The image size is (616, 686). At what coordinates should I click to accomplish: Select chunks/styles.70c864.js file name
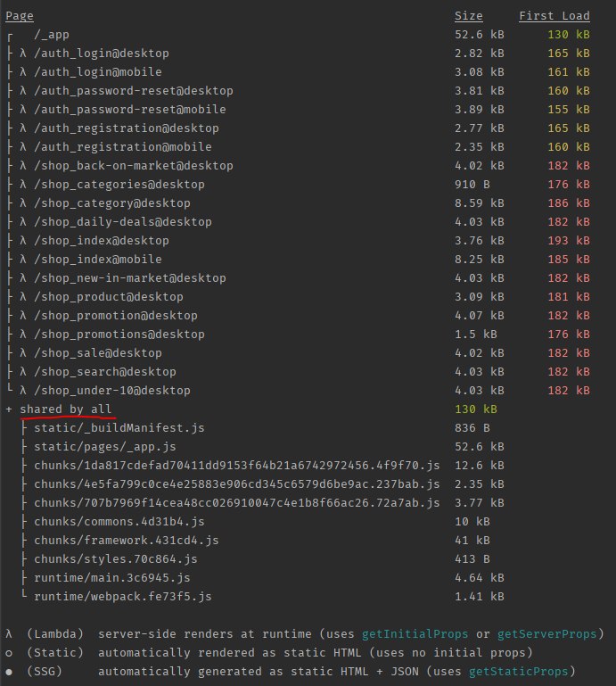[116, 559]
